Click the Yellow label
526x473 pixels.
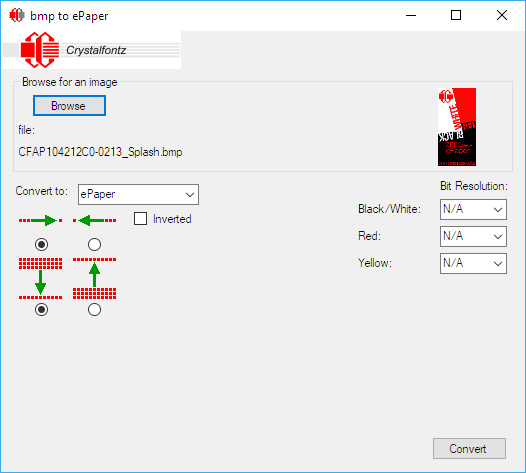[375, 263]
